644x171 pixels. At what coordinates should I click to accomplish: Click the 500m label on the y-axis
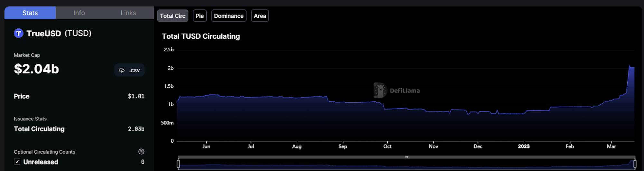click(167, 123)
